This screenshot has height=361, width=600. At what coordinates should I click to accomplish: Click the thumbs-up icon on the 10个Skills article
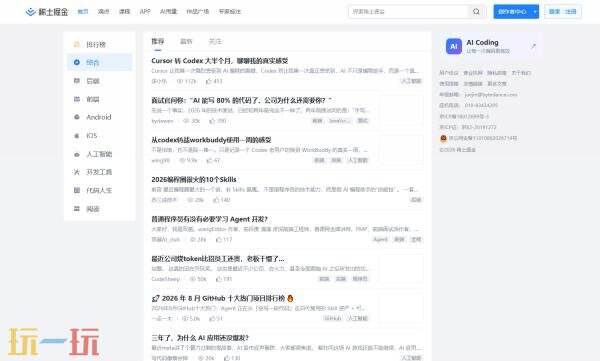pyautogui.click(x=216, y=200)
